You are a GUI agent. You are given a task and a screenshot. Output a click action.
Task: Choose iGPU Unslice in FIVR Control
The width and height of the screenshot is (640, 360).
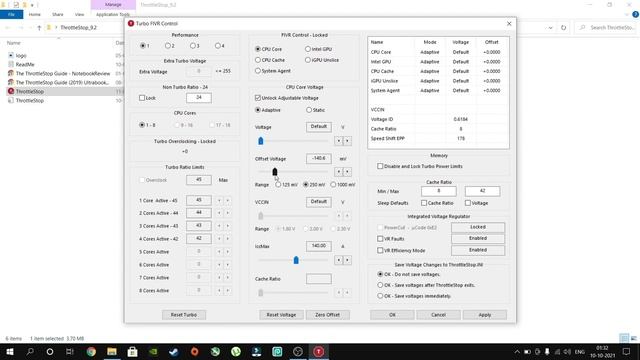tap(308, 60)
